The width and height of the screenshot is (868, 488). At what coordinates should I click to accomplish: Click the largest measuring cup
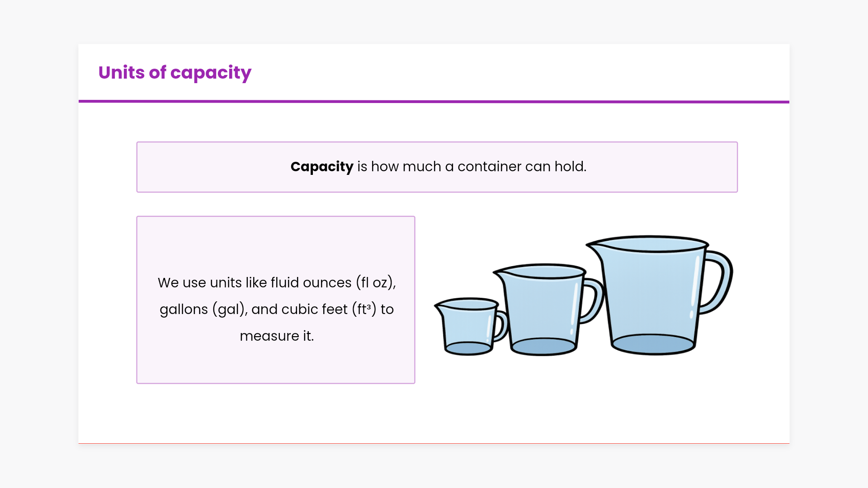pos(651,294)
